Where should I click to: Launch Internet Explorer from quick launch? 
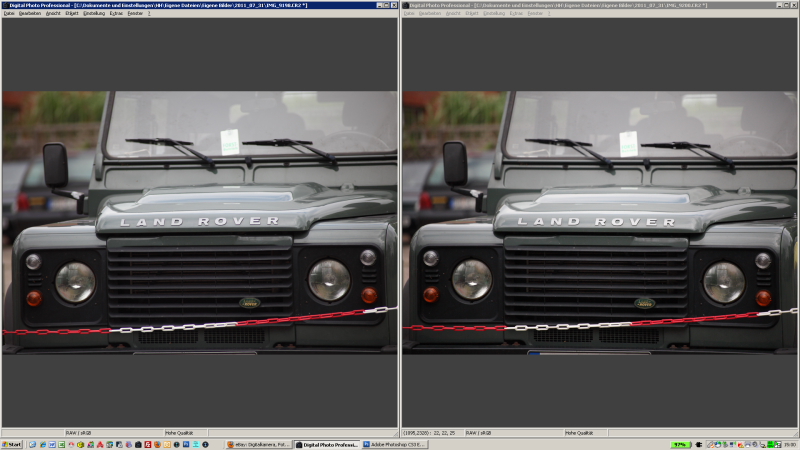[43, 445]
